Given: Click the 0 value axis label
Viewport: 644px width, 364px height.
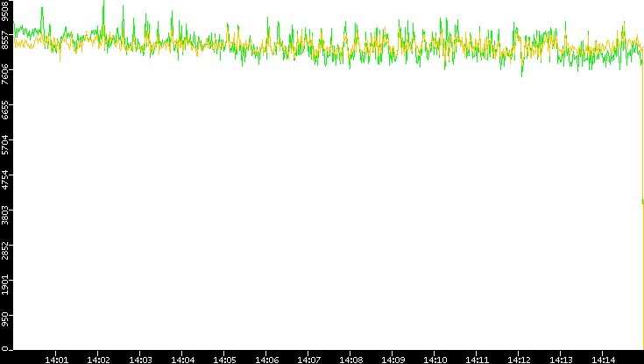Looking at the screenshot, I should tap(5, 350).
